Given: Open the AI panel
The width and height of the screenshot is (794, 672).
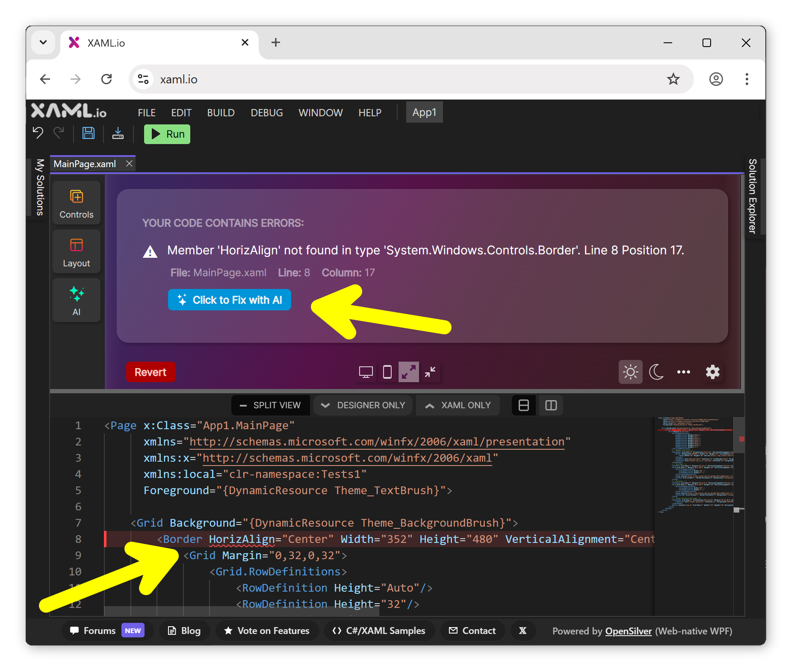Looking at the screenshot, I should 76,300.
